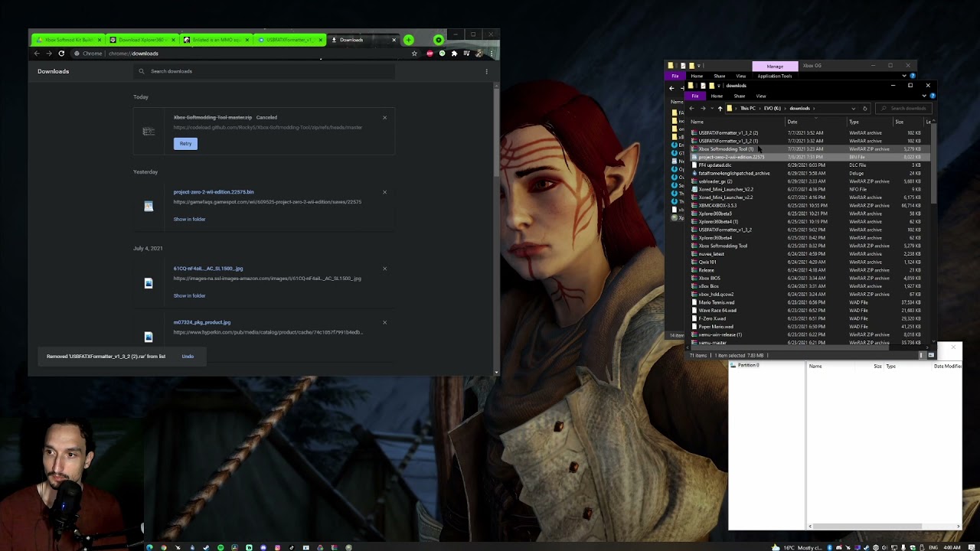The width and height of the screenshot is (980, 551).
Task: Select the XBMC4XBOX-3.5.3 archive
Action: coord(717,205)
